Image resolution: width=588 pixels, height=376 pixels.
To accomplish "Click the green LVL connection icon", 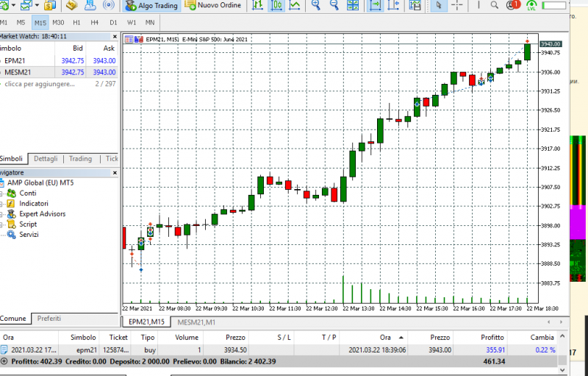I will tap(531, 5).
